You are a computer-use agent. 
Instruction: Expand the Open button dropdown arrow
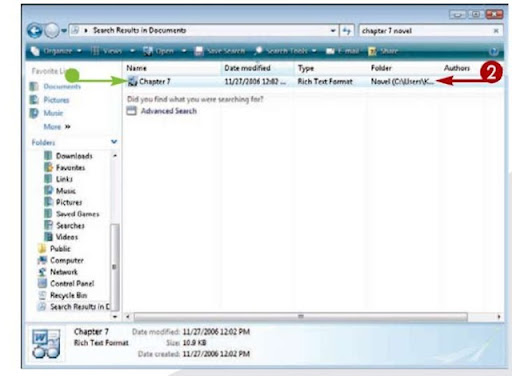(184, 51)
